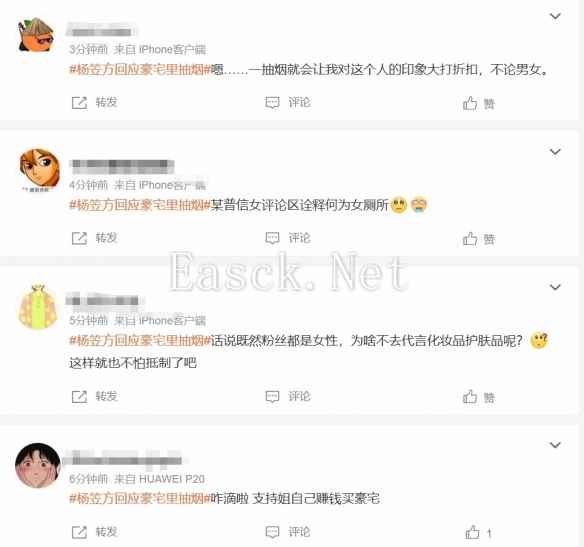Click repost icon on first post
The height and width of the screenshot is (547, 584).
79,103
